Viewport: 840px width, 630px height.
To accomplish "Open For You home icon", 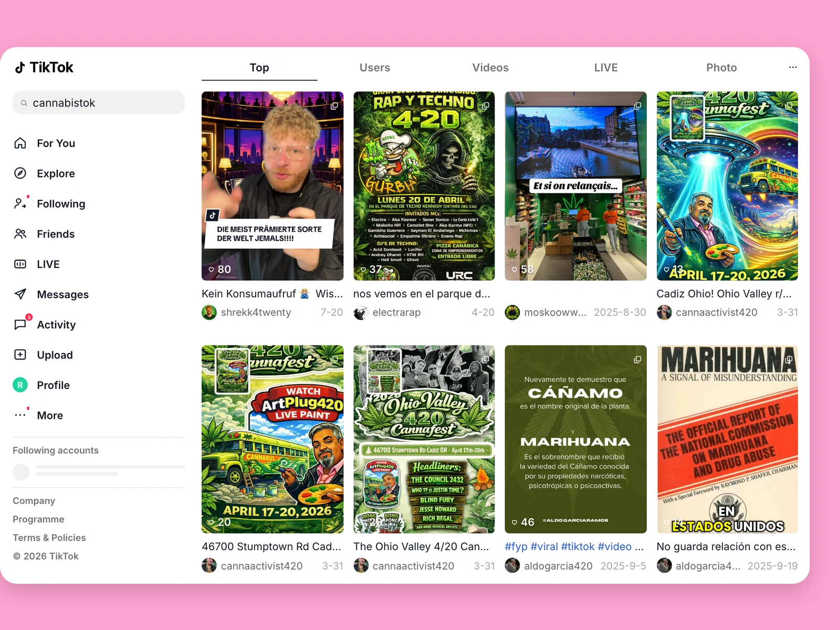I will (20, 143).
